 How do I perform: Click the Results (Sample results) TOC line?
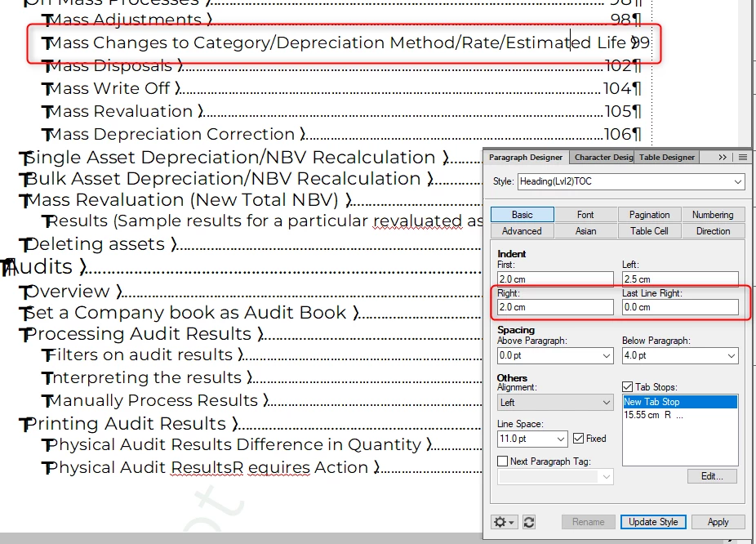point(262,221)
